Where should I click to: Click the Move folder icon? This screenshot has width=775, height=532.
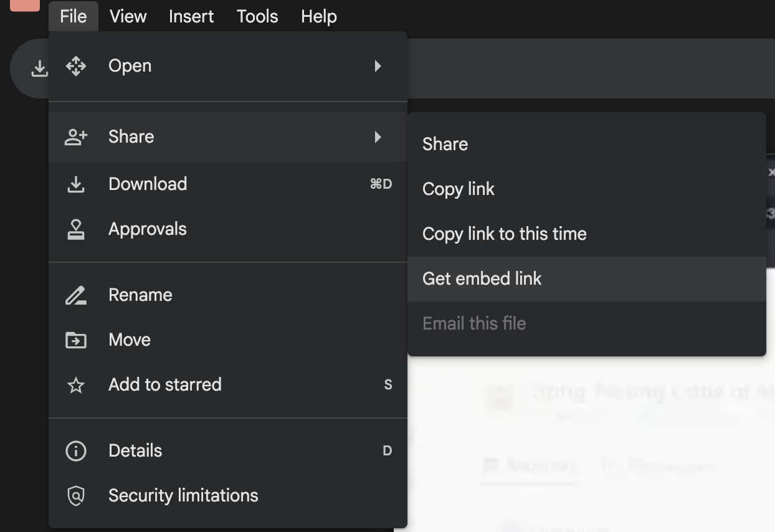(76, 340)
